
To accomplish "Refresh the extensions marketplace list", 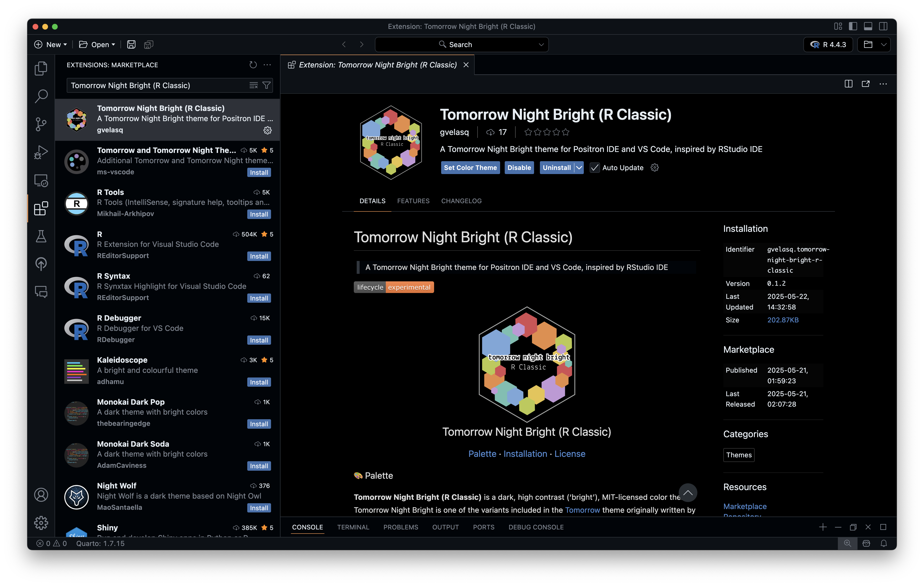I will click(x=253, y=65).
